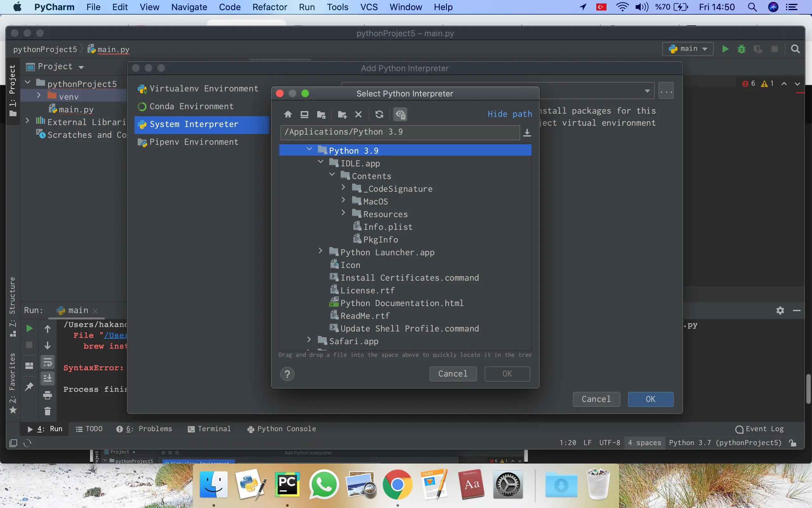Go to previous highlighted error arrow
The width and height of the screenshot is (812, 508).
(784, 84)
